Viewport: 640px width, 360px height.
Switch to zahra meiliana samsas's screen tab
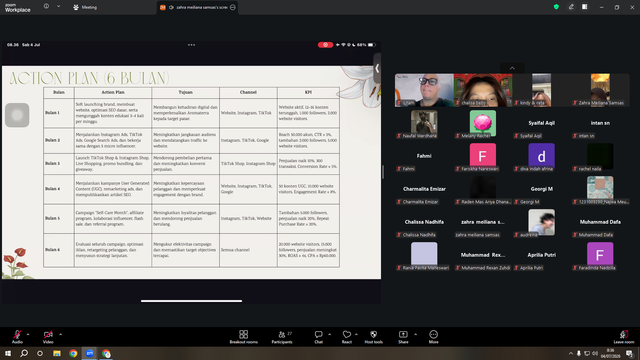[x=198, y=7]
